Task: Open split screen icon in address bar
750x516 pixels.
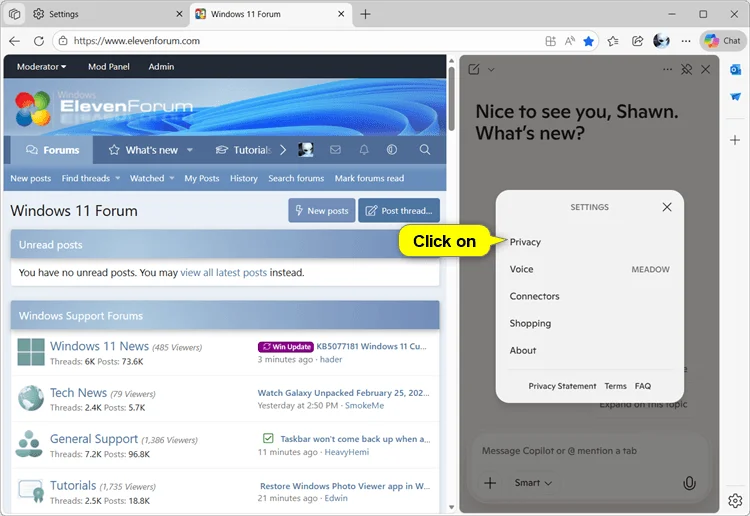Action: point(551,41)
